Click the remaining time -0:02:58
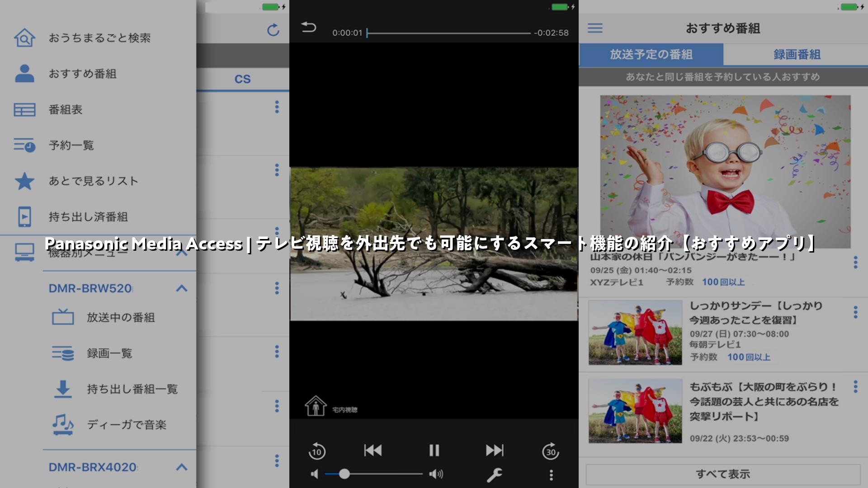 pos(551,33)
